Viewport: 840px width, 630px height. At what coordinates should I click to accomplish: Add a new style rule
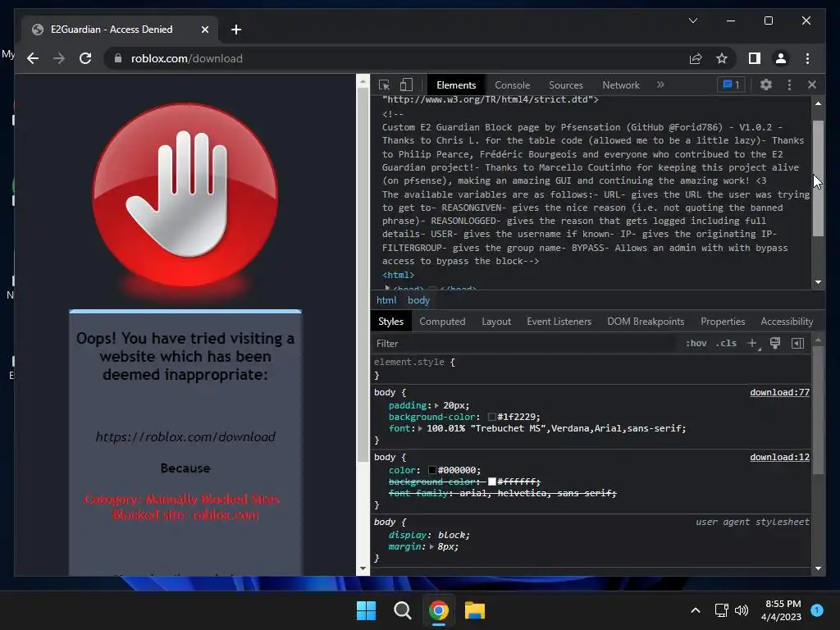(752, 344)
